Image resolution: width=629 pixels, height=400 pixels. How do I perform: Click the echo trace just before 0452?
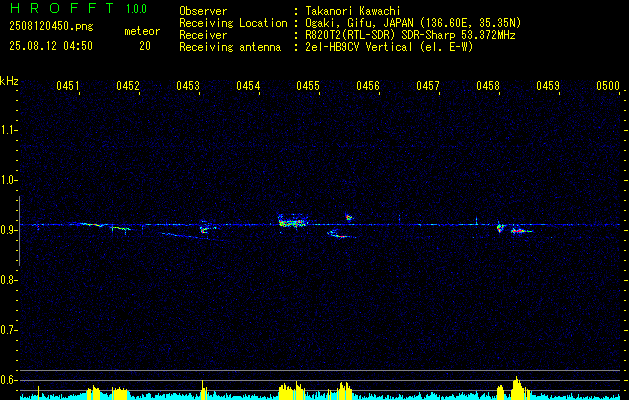point(121,229)
